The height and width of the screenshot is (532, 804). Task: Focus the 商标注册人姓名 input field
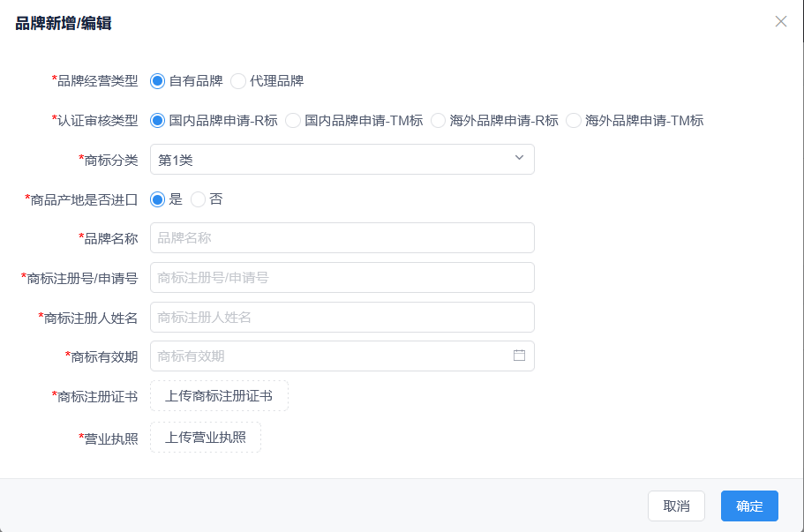342,318
